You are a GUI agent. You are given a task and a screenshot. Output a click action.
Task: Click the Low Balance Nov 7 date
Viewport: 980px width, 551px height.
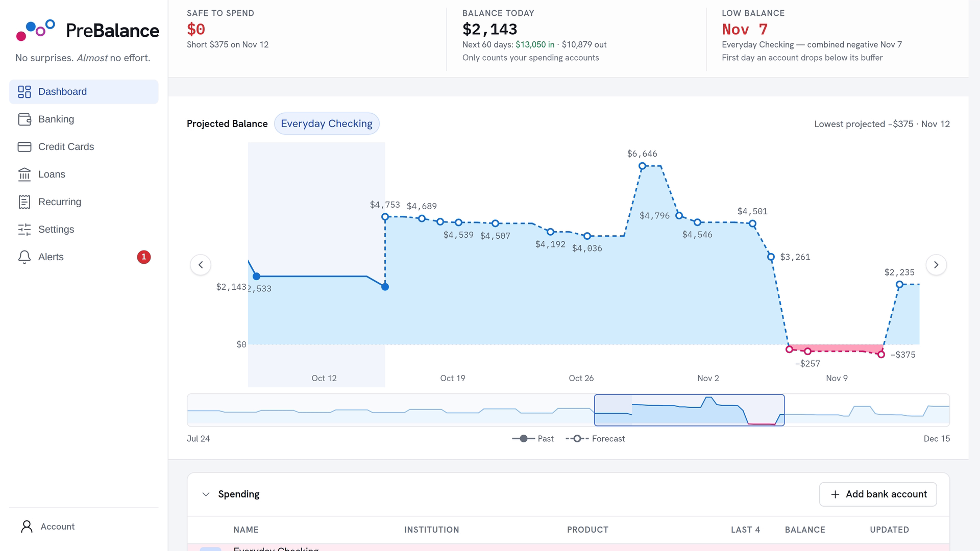(x=745, y=30)
